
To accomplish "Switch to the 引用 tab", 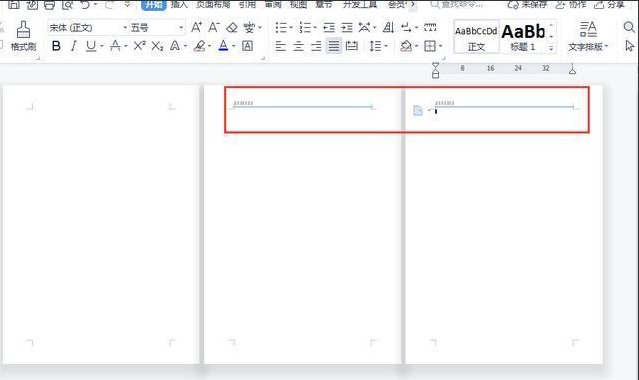I will [x=247, y=4].
